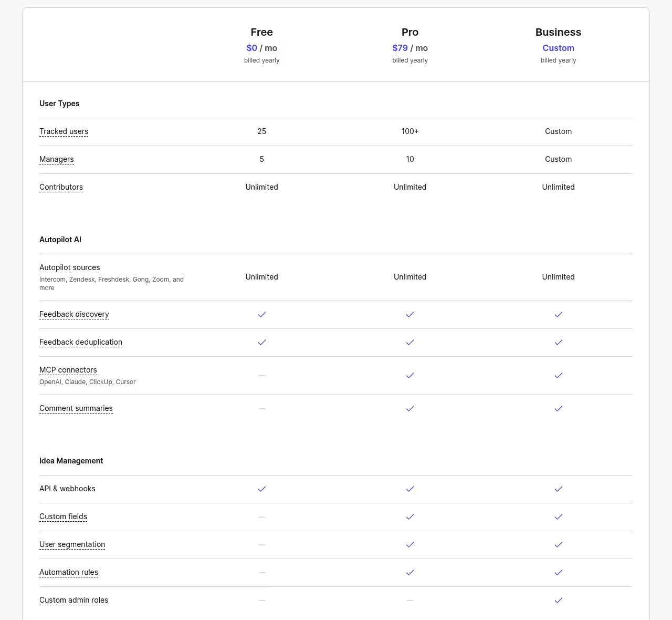
Task: Select Business checkmark for Comment summaries
Action: (x=559, y=408)
